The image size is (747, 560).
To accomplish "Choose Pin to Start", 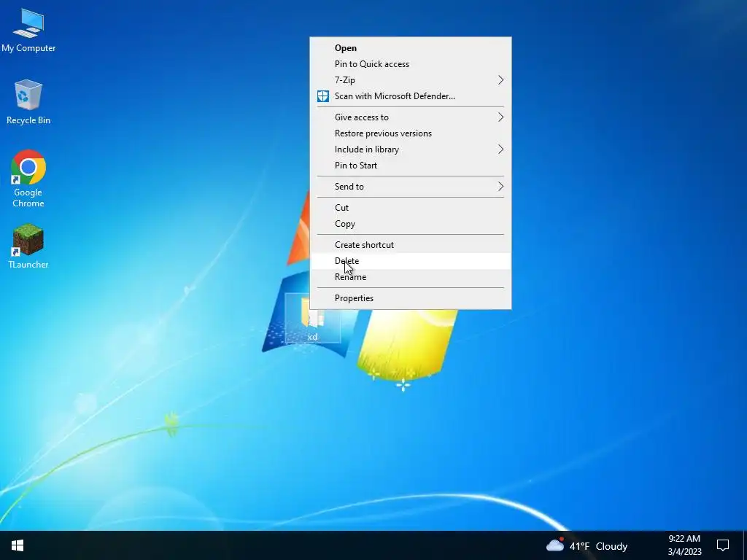I will [411, 166].
